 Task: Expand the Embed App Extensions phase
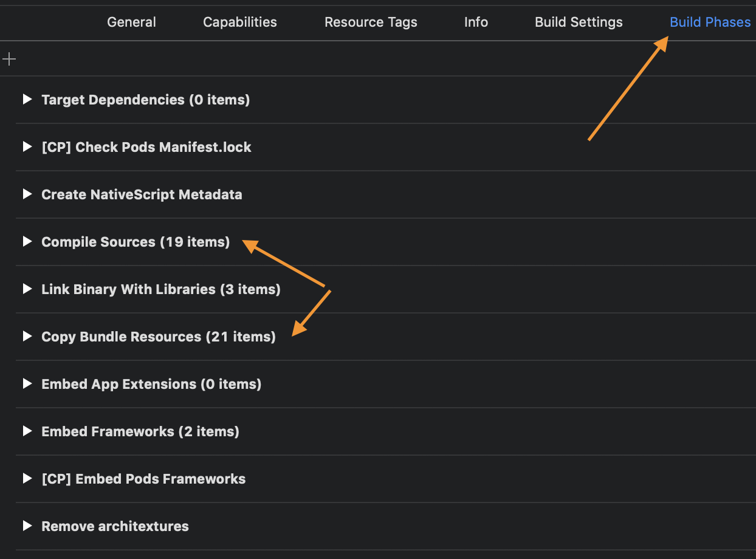(27, 383)
